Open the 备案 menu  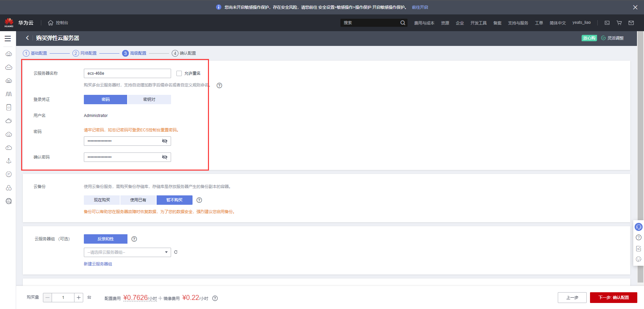[497, 23]
